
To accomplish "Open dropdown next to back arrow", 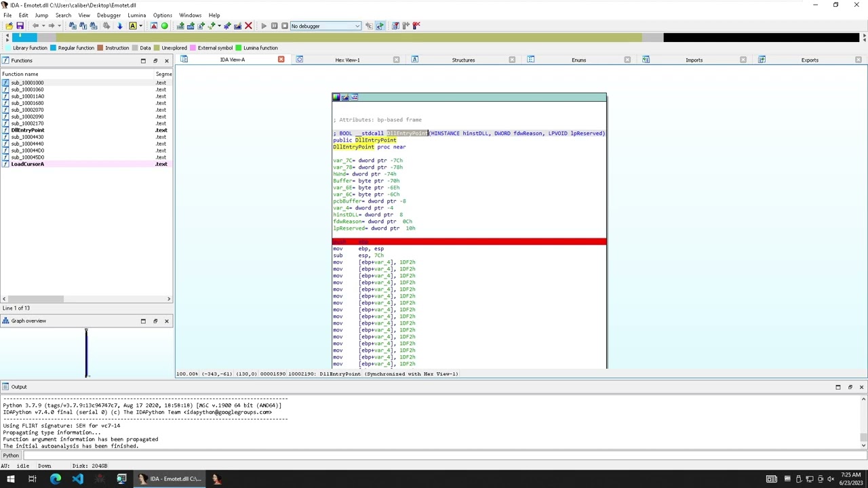I will tap(43, 26).
